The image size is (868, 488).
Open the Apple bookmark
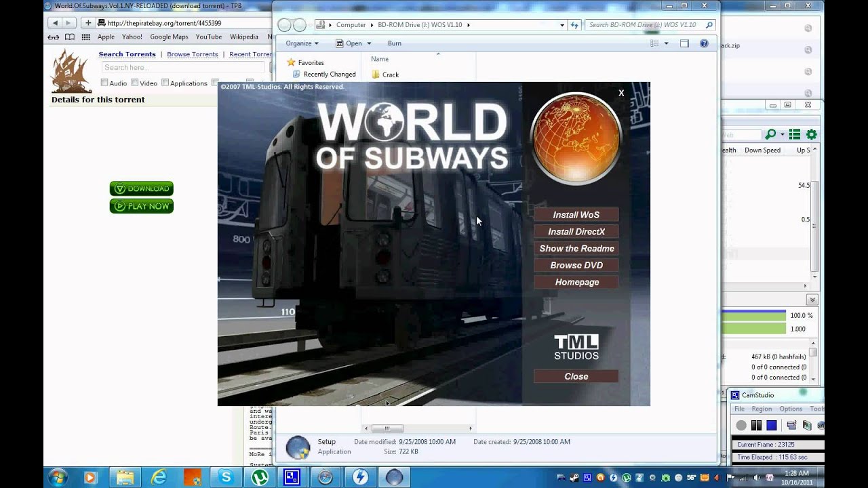tap(106, 37)
